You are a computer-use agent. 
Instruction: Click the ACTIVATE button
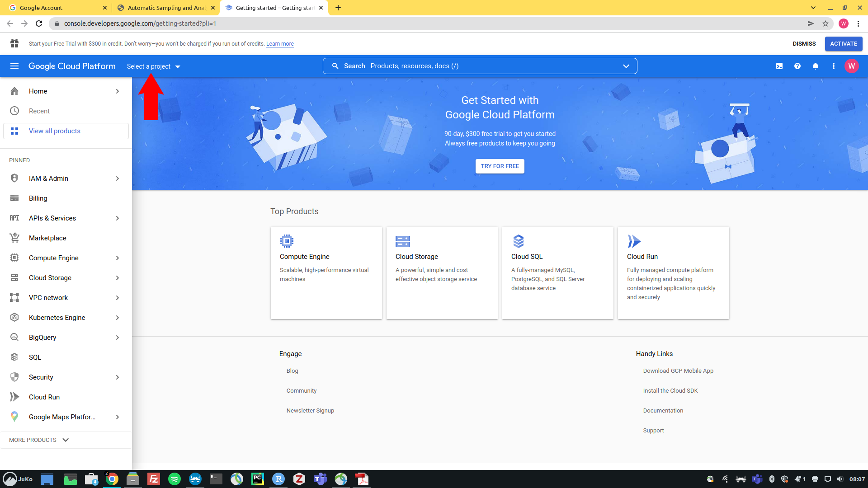click(843, 44)
